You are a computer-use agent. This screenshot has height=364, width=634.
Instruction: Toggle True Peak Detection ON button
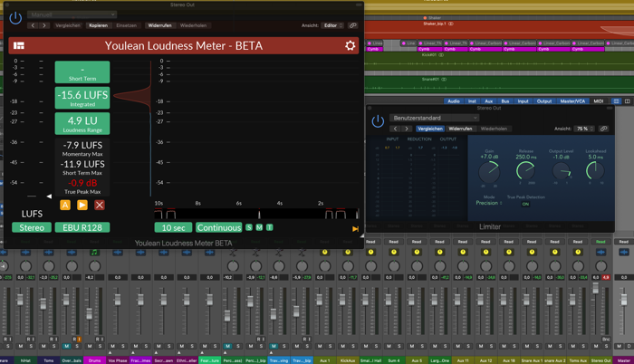click(525, 205)
